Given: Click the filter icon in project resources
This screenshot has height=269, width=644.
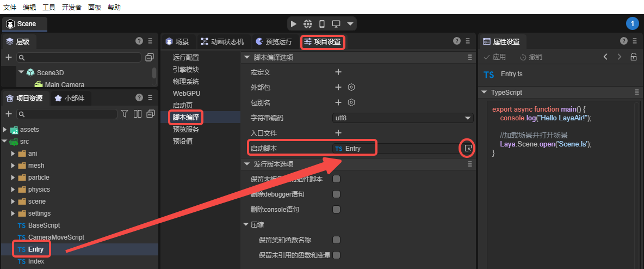Looking at the screenshot, I should click(x=125, y=114).
